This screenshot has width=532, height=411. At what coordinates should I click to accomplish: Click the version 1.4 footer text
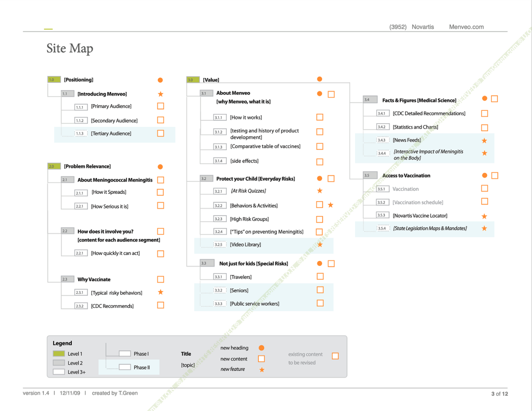coord(36,393)
